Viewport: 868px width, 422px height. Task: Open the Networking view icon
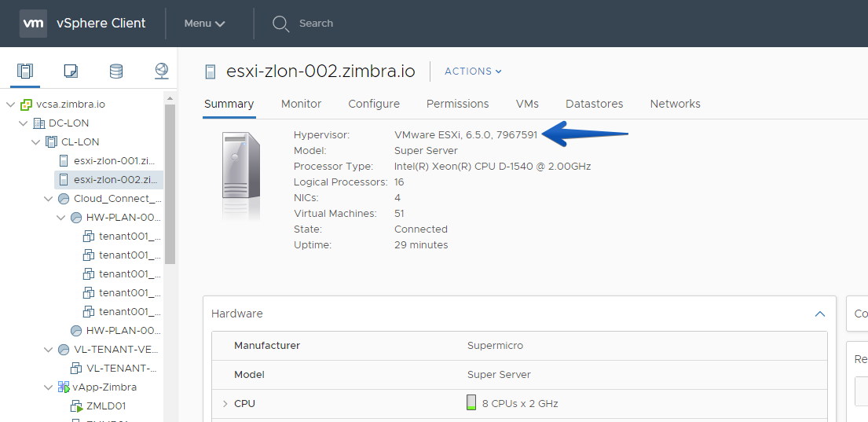162,71
